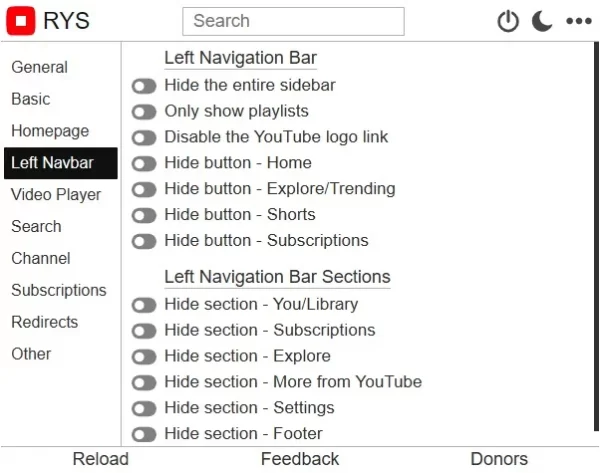This screenshot has height=473, width=600.
Task: Toggle Hide section - Subscriptions switch
Action: (x=144, y=331)
